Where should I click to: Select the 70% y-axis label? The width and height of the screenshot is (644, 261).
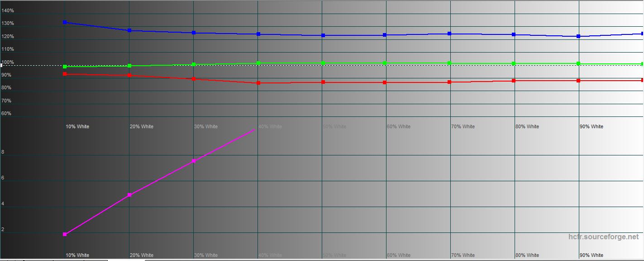point(6,101)
